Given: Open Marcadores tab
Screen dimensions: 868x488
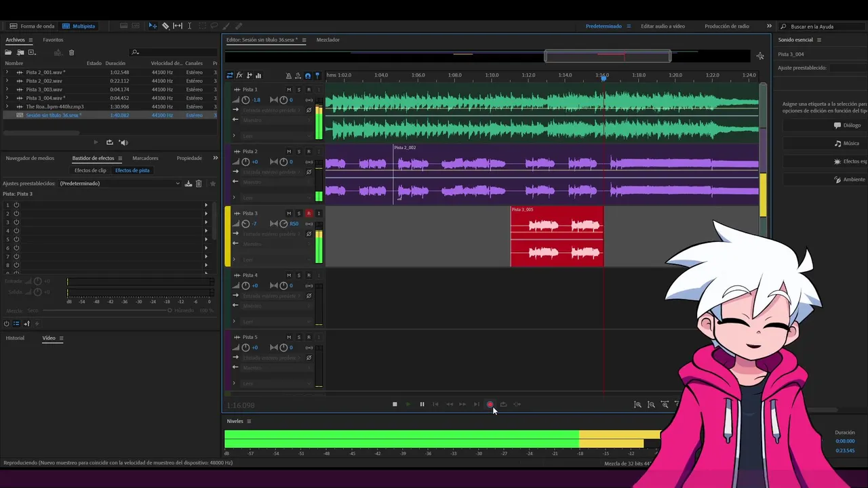Looking at the screenshot, I should 145,158.
